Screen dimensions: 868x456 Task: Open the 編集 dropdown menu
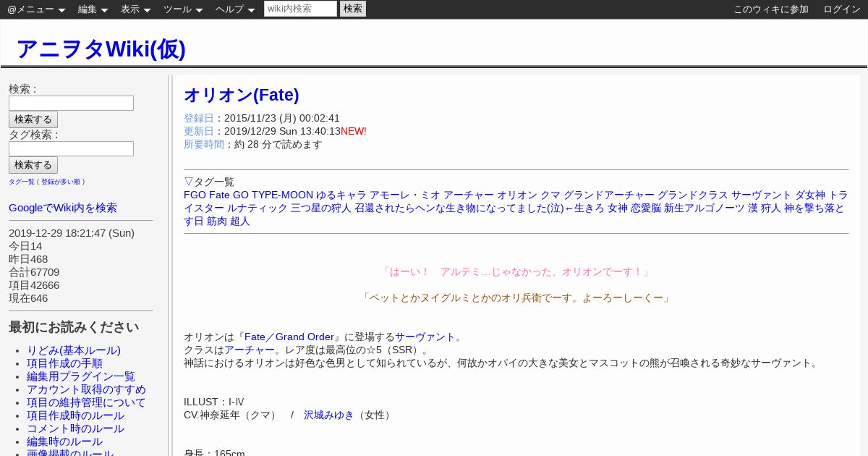coord(93,9)
